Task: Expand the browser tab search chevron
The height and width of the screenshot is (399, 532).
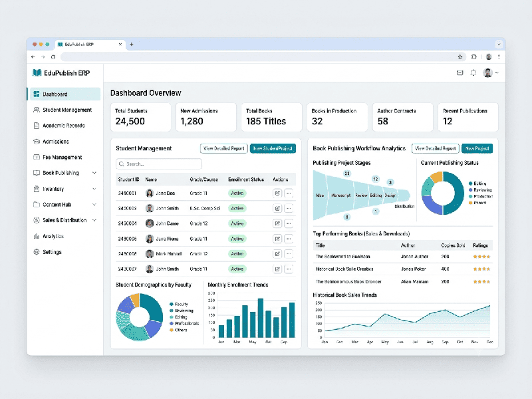Action: [x=499, y=44]
